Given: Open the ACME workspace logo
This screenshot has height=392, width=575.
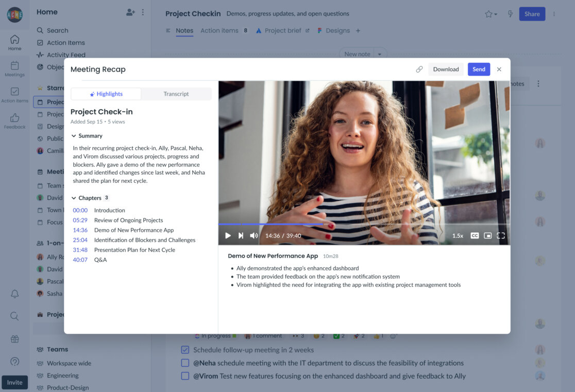Looking at the screenshot, I should (14, 14).
